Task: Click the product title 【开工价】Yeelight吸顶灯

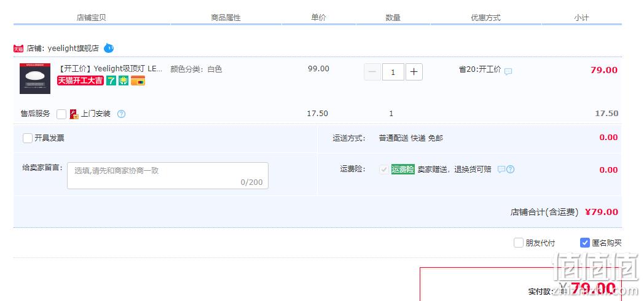Action: 110,69
